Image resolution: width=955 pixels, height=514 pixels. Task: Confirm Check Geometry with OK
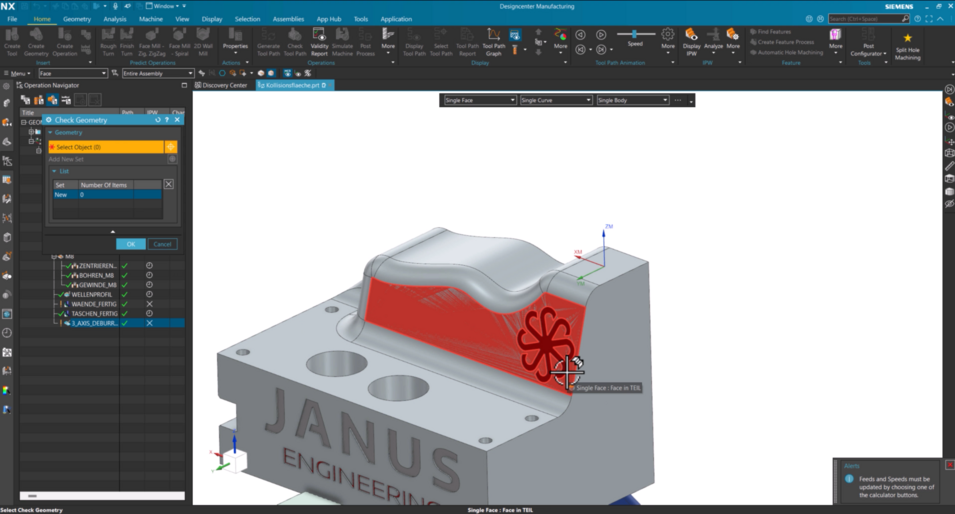click(x=131, y=244)
